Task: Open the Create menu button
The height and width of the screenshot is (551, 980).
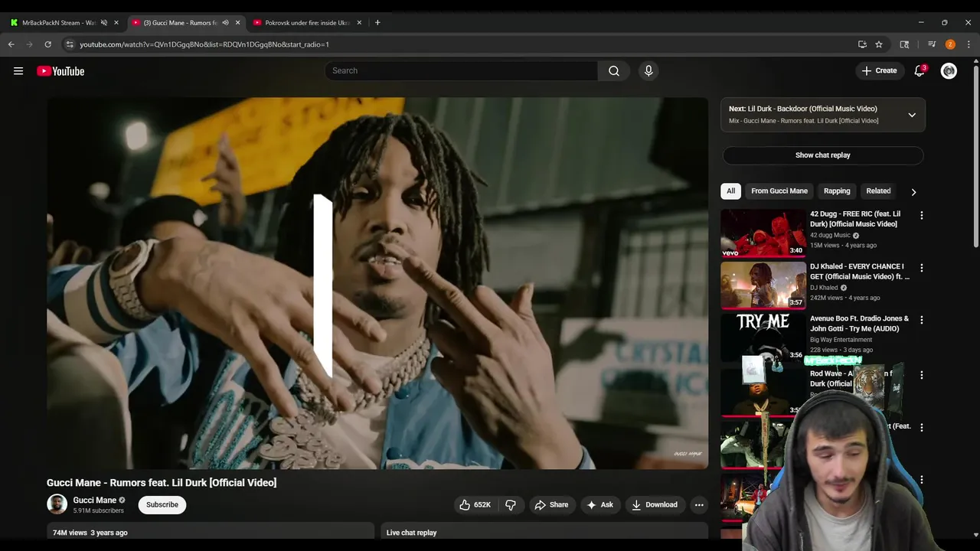Action: tap(879, 70)
